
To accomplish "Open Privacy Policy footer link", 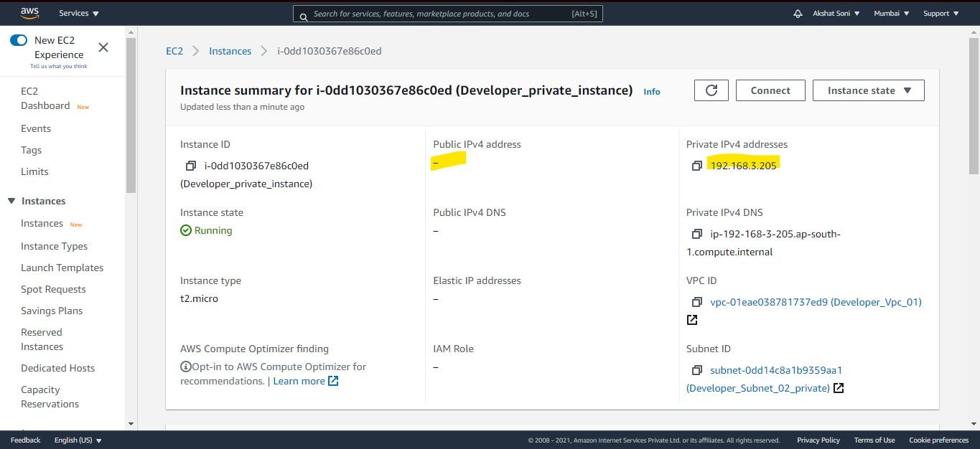I will 818,440.
